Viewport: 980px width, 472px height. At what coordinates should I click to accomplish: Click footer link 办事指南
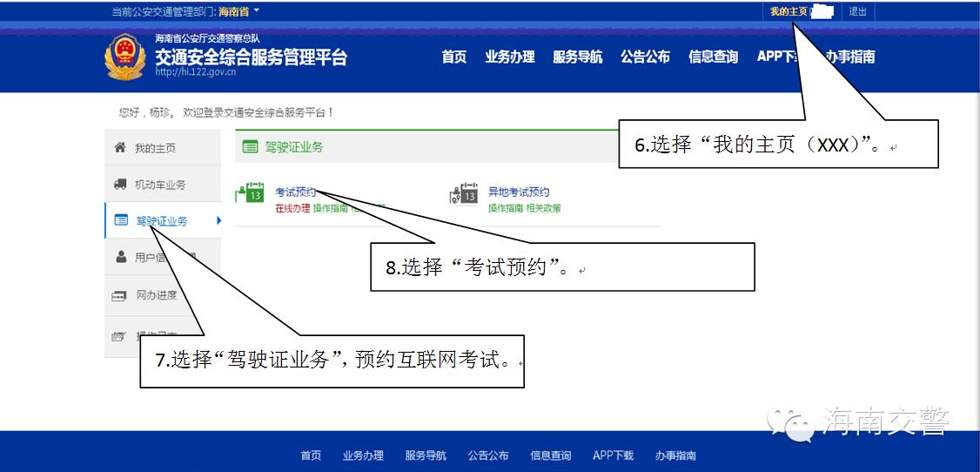pos(675,455)
